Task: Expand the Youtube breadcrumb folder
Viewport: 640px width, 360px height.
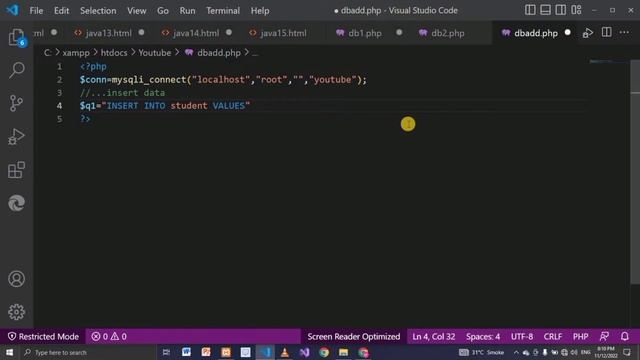Action: (x=155, y=53)
